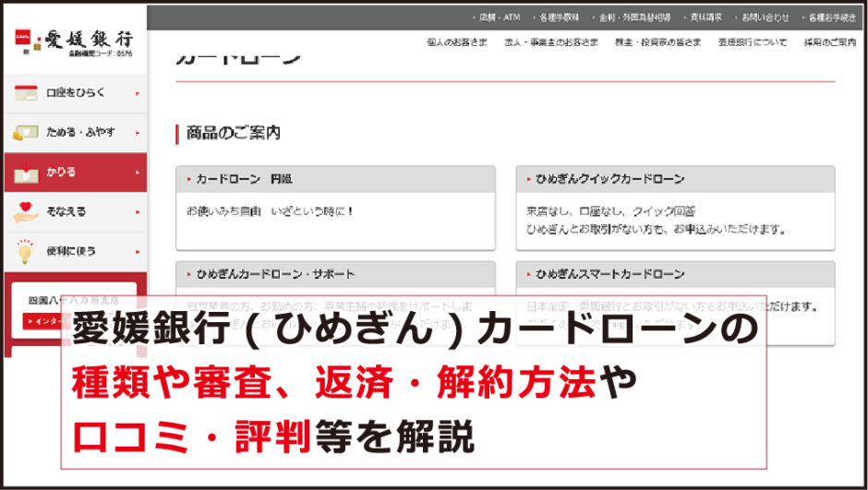
Task: Open the ひめぎんクイックカードローン link
Action: [609, 179]
